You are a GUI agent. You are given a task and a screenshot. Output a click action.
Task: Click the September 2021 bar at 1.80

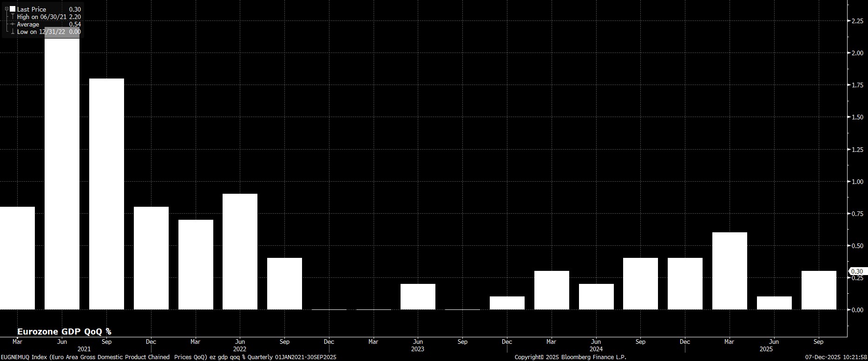(x=106, y=195)
